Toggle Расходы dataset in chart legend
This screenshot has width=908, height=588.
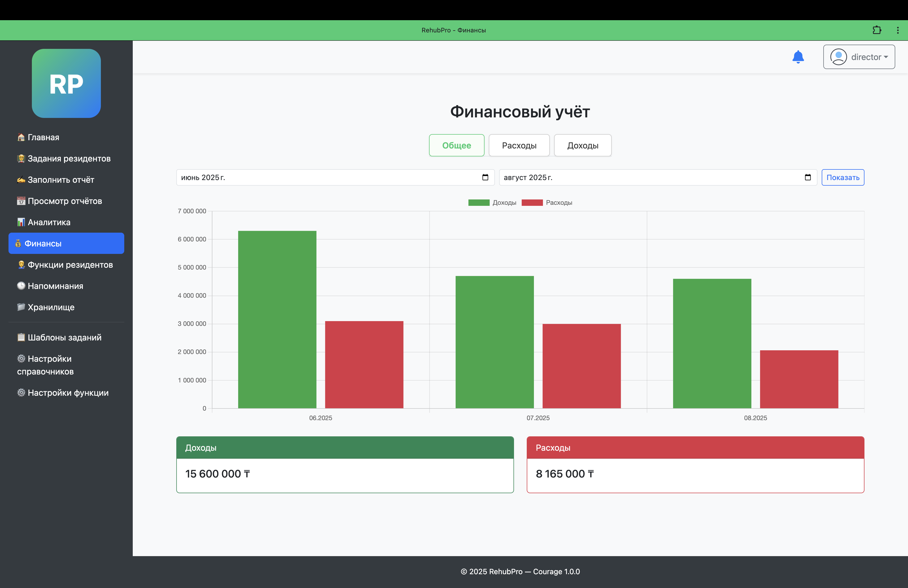coord(546,203)
